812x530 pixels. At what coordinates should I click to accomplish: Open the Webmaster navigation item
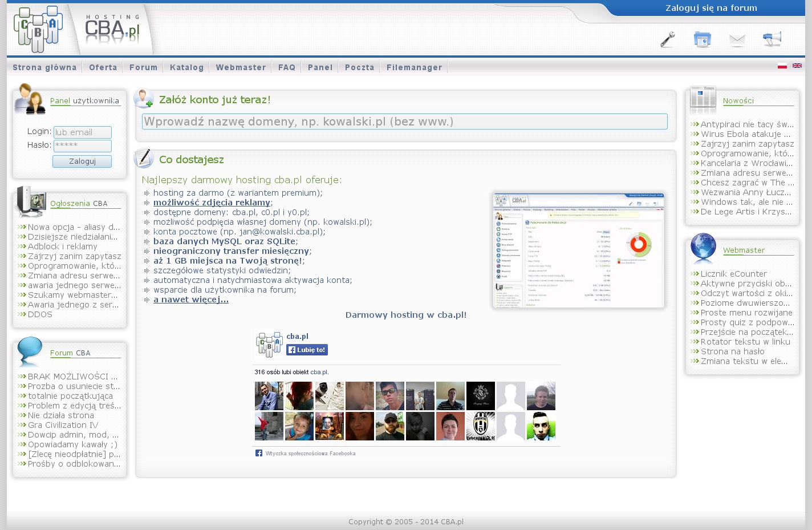click(241, 67)
